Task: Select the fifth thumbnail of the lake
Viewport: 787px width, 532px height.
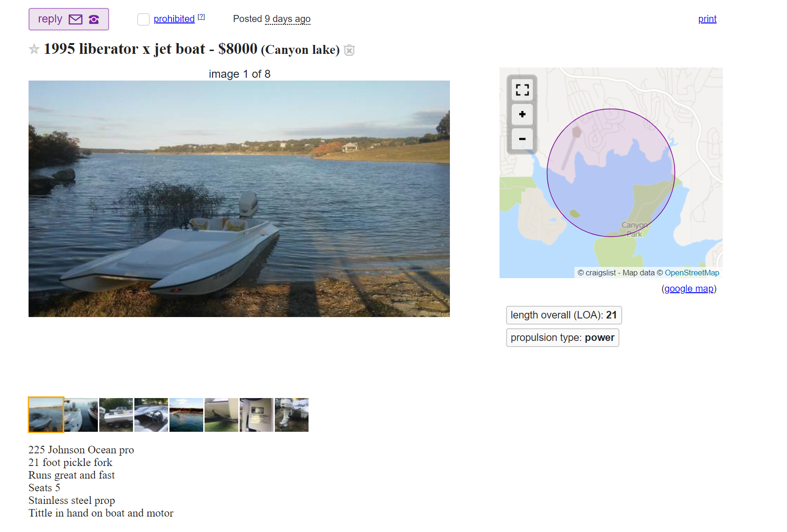Action: [x=186, y=415]
